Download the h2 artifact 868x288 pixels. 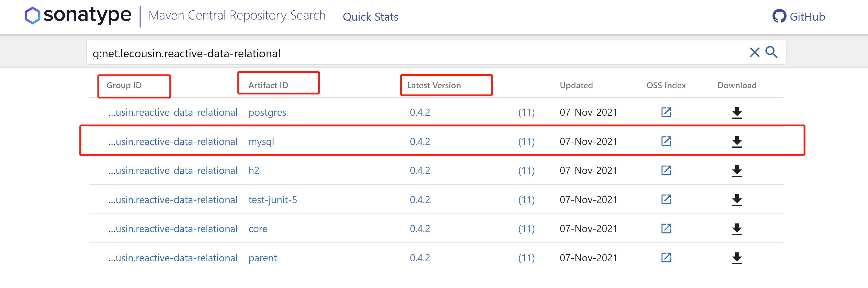click(737, 171)
